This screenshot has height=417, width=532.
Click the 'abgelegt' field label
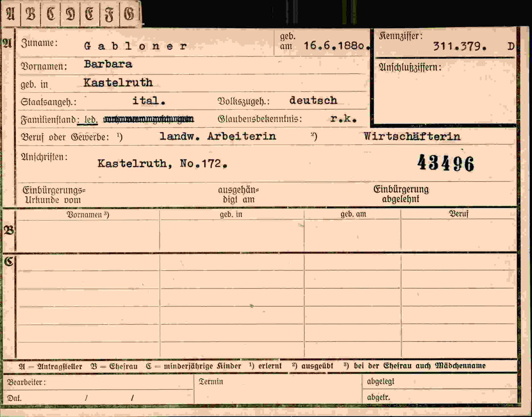(x=381, y=381)
